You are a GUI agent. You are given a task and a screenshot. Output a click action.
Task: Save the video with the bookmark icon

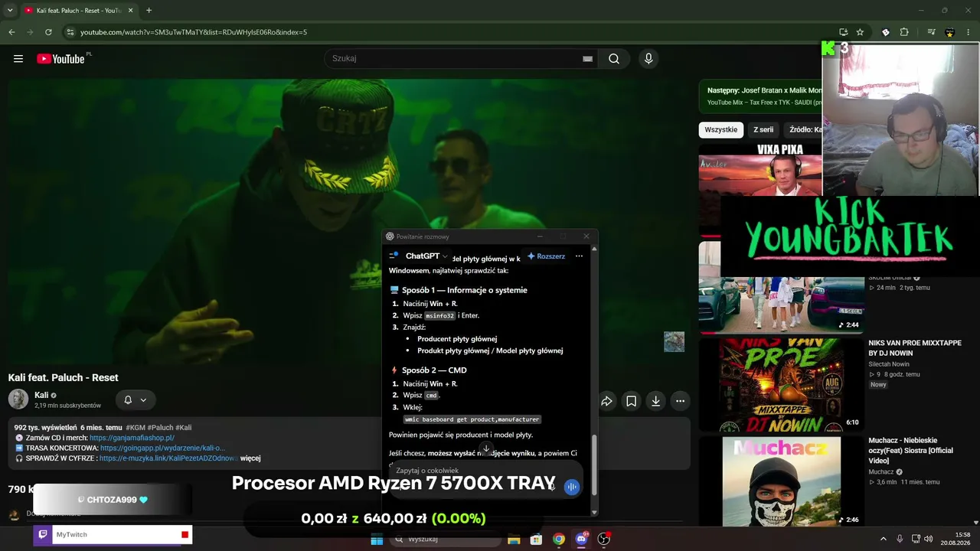[x=631, y=401]
